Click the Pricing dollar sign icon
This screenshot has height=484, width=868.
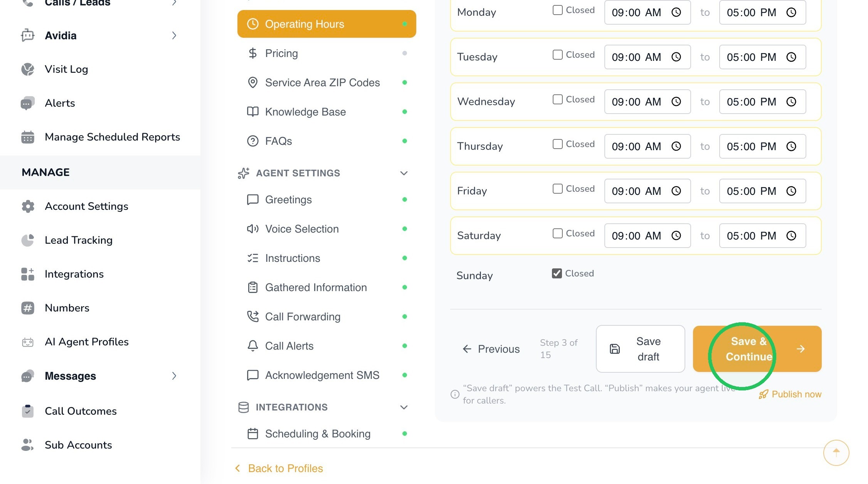pyautogui.click(x=252, y=53)
